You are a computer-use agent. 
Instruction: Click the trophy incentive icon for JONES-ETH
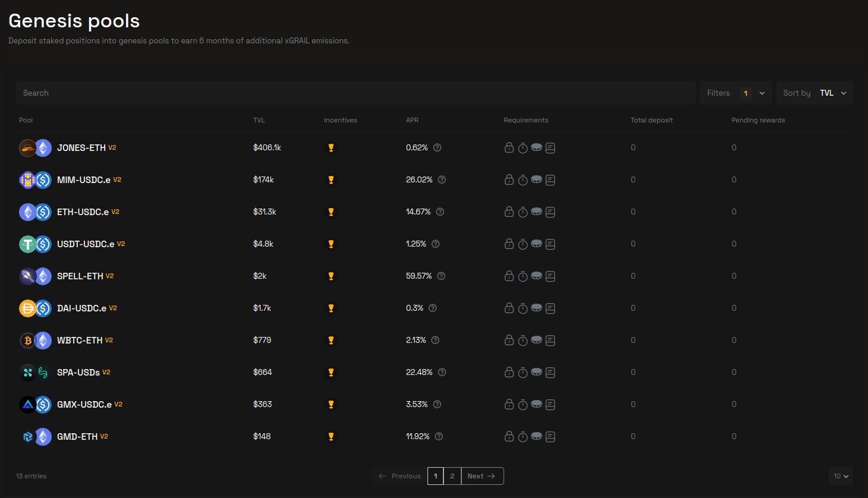(x=331, y=148)
